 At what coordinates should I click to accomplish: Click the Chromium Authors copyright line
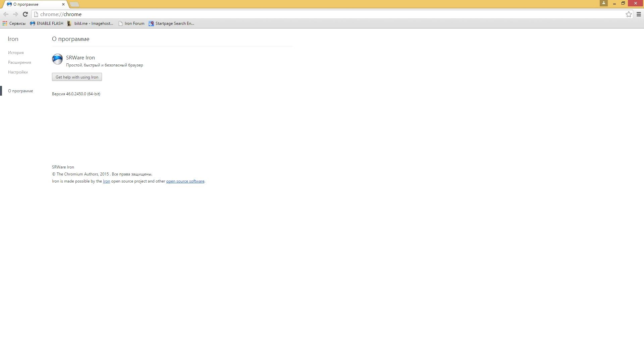click(102, 174)
